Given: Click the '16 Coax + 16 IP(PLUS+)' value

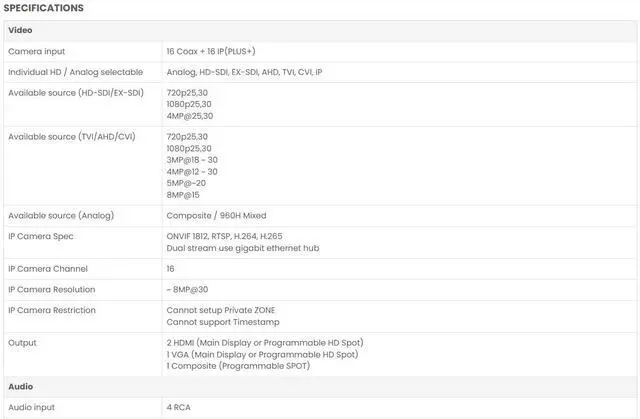Looking at the screenshot, I should tap(211, 51).
